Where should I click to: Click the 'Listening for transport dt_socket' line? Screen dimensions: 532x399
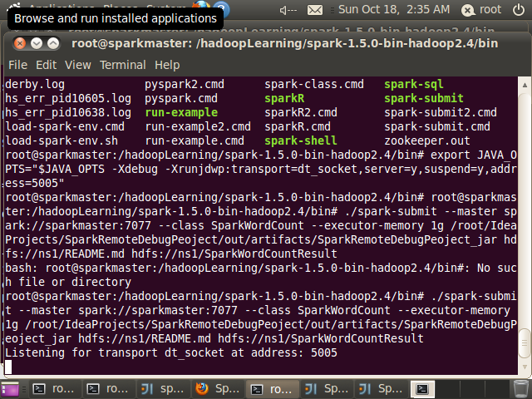171,352
